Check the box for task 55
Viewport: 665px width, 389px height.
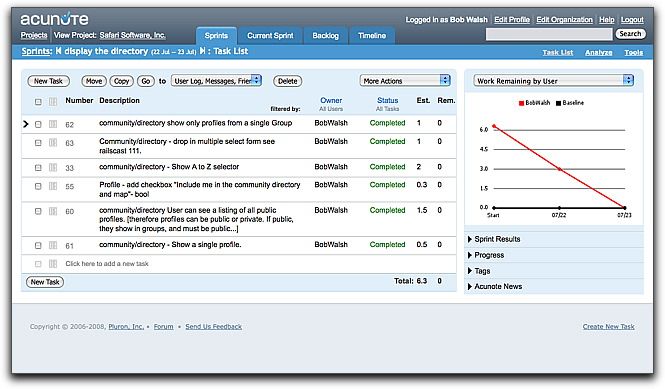[38, 186]
